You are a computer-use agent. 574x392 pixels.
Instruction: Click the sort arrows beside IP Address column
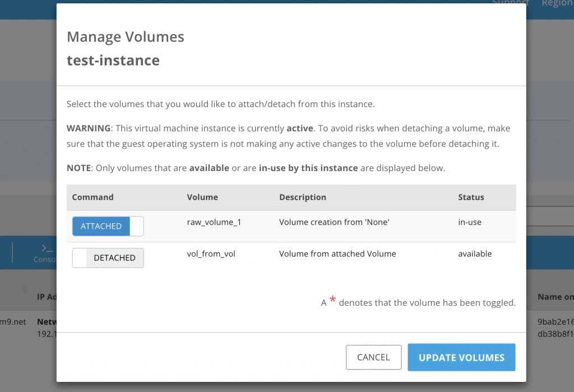click(25, 290)
